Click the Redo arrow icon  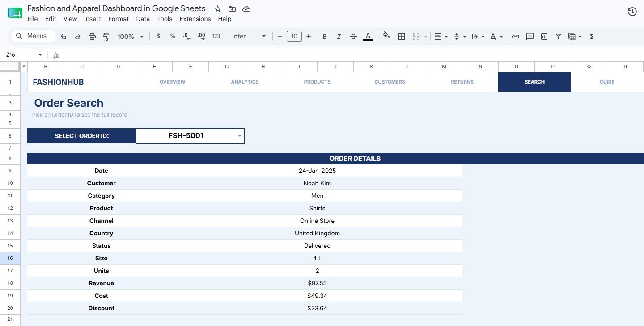coord(78,37)
